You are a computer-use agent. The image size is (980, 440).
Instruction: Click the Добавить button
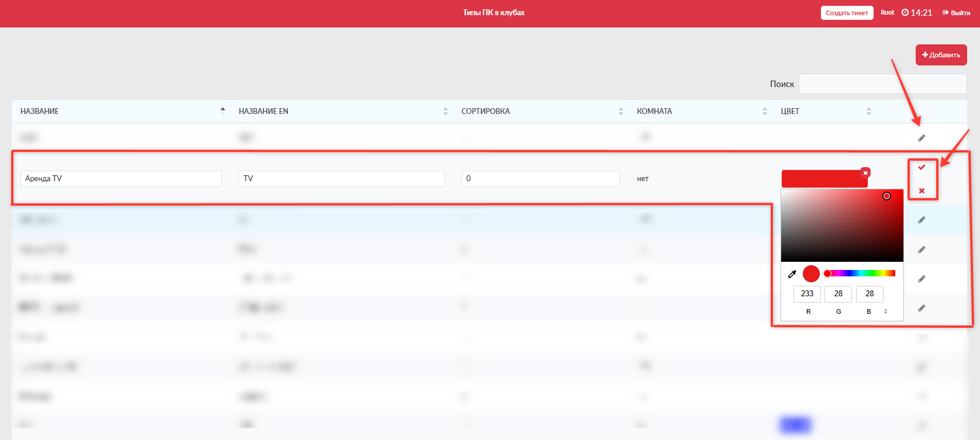941,55
